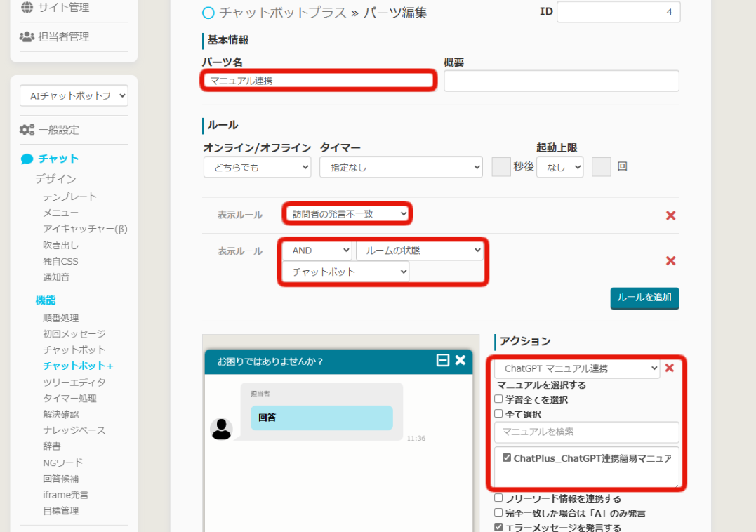Click the people icon beside 担当者管理
Viewport: 756px width, 532px height.
click(x=27, y=36)
